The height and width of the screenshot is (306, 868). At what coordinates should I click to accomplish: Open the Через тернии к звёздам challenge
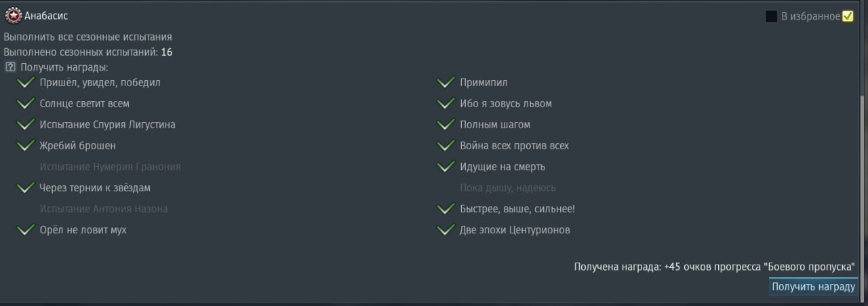[95, 188]
